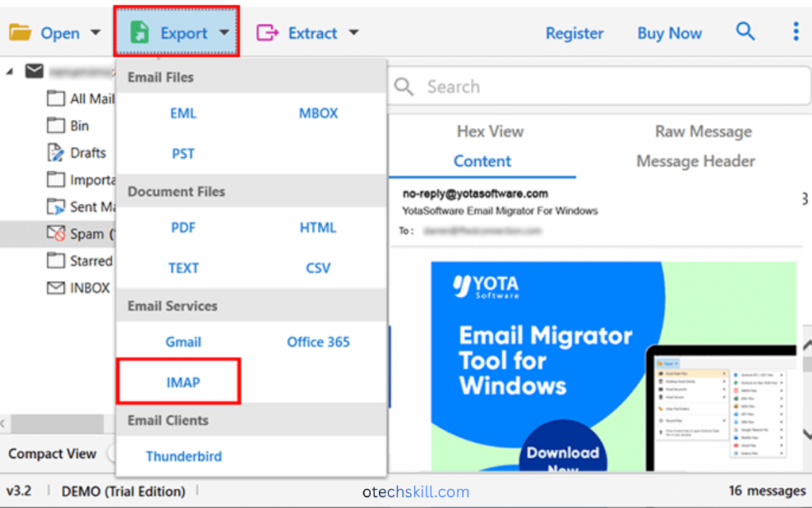Select Office 365 export option

[318, 342]
